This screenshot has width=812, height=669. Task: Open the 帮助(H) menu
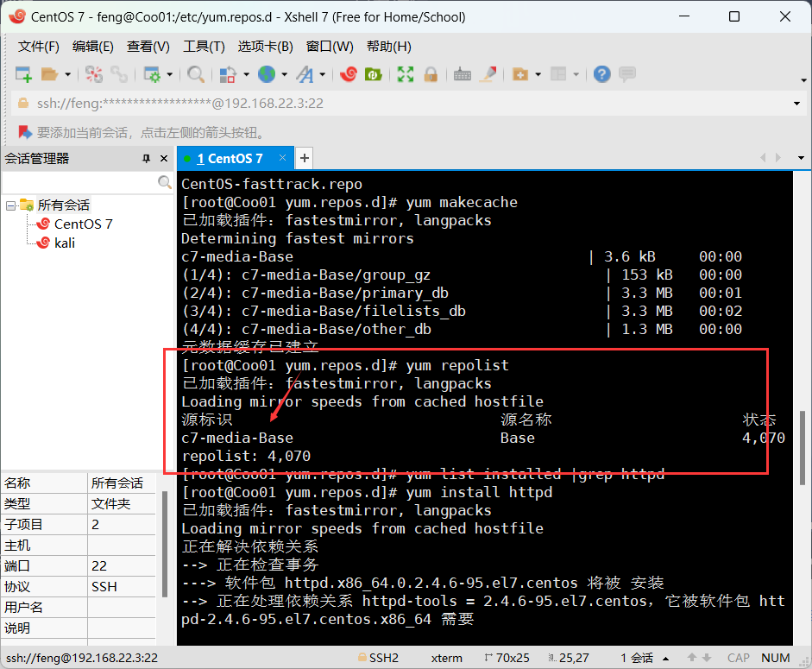point(389,47)
